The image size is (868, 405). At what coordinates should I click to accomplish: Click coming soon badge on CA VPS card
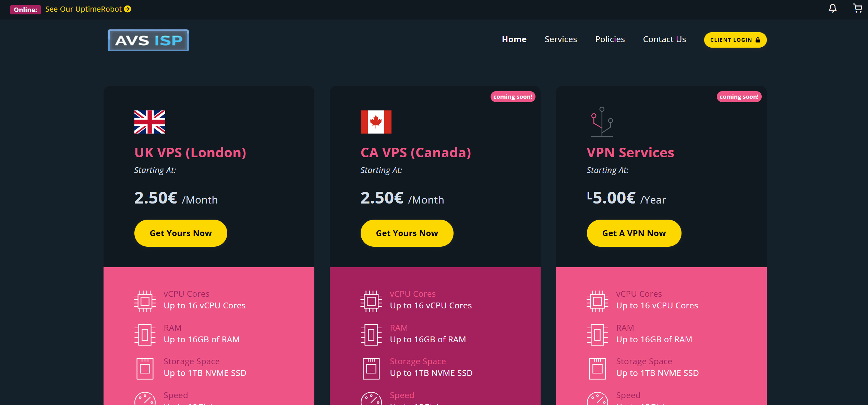coord(513,97)
